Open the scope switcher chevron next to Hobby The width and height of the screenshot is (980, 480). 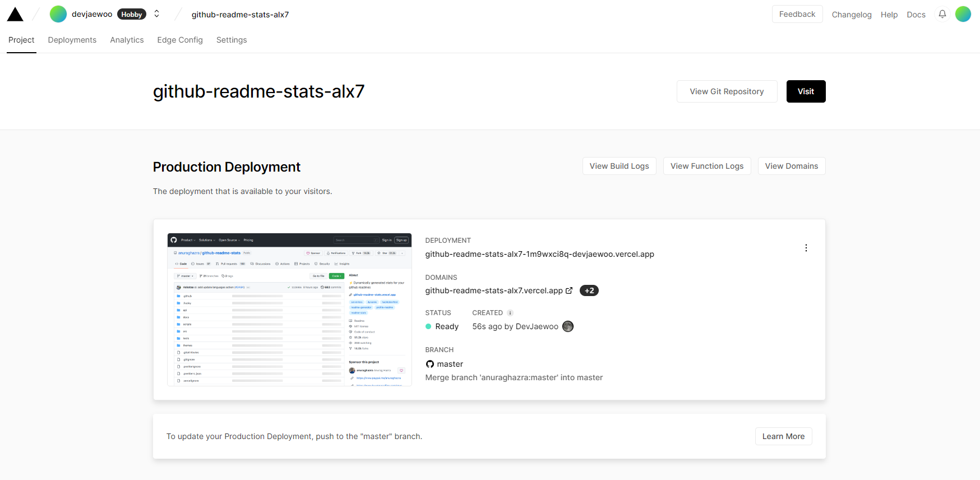[x=156, y=14]
